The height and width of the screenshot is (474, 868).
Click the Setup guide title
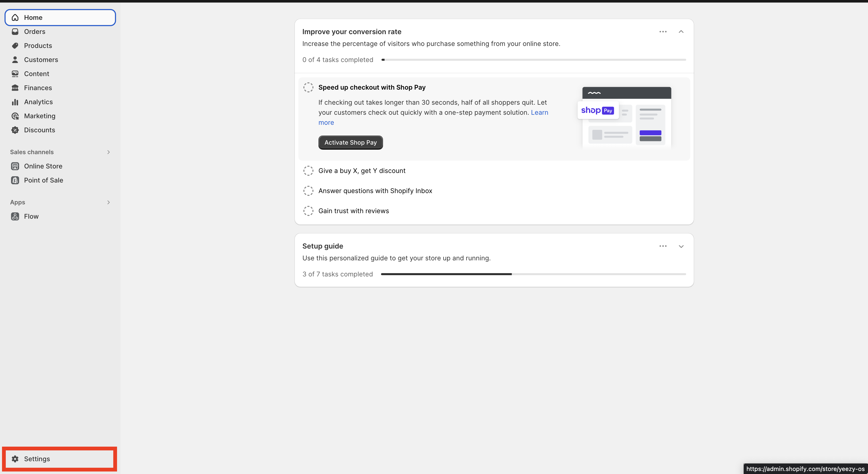(322, 246)
